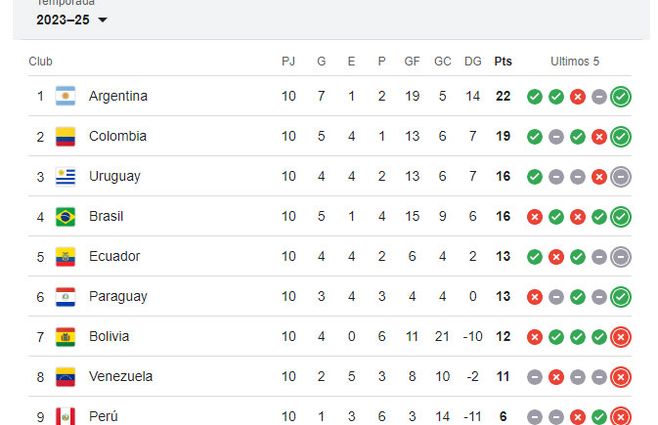Click the Paraguay flag icon
The width and height of the screenshot is (658, 425).
[66, 296]
